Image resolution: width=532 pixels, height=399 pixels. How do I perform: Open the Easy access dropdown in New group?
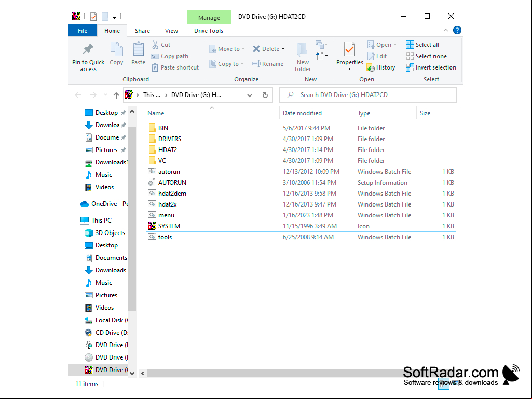click(x=322, y=56)
